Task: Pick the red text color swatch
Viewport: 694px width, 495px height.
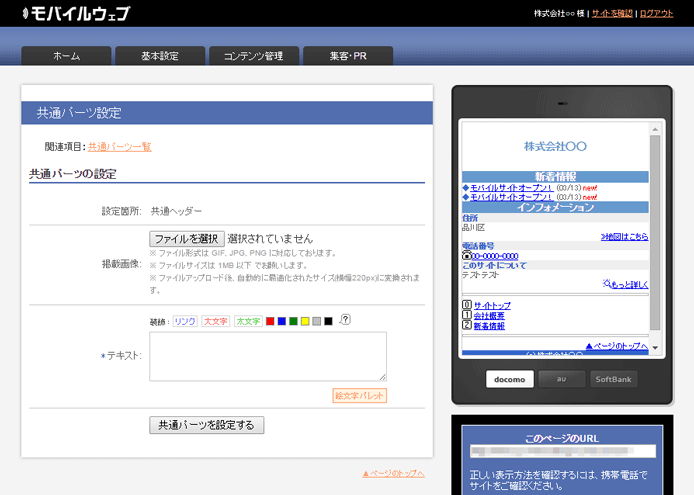Action: click(x=270, y=321)
